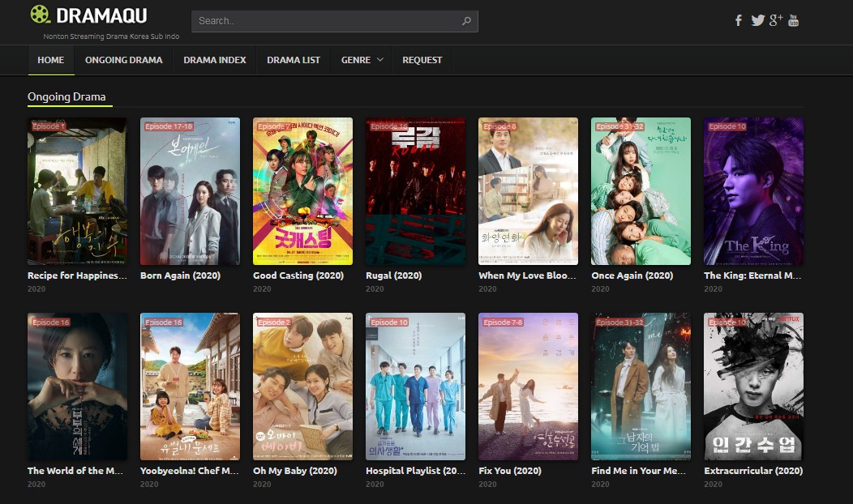This screenshot has height=504, width=853.
Task: Focus the Search input field
Action: coord(335,21)
